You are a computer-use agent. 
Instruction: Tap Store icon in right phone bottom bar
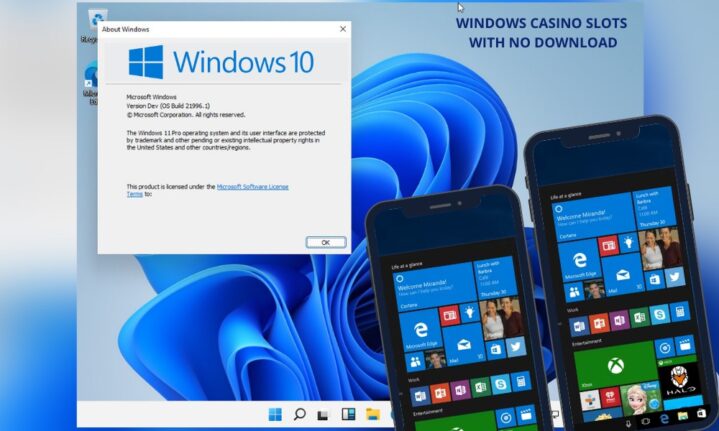701,413
